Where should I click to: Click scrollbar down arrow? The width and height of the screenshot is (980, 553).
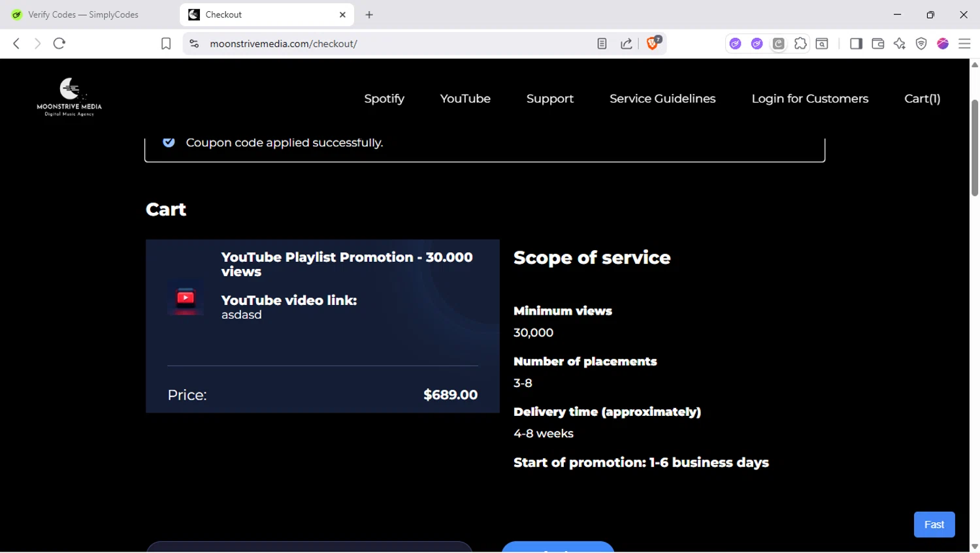975,546
